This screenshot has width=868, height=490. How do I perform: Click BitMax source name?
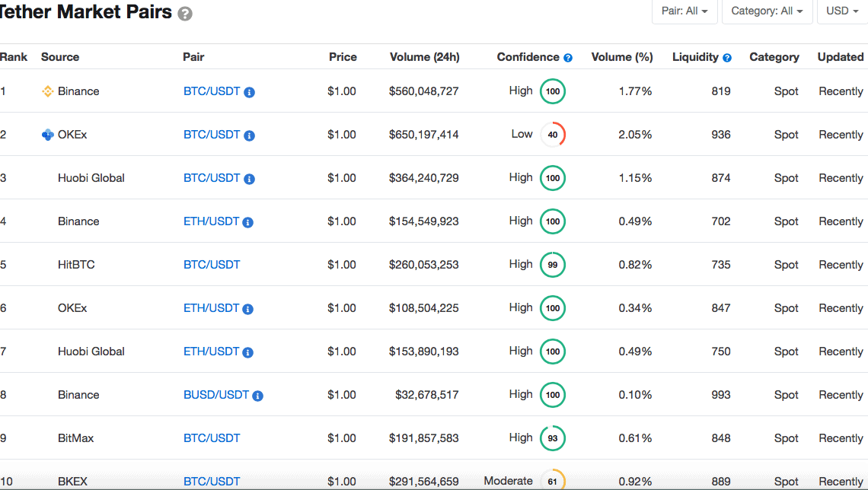pos(75,438)
